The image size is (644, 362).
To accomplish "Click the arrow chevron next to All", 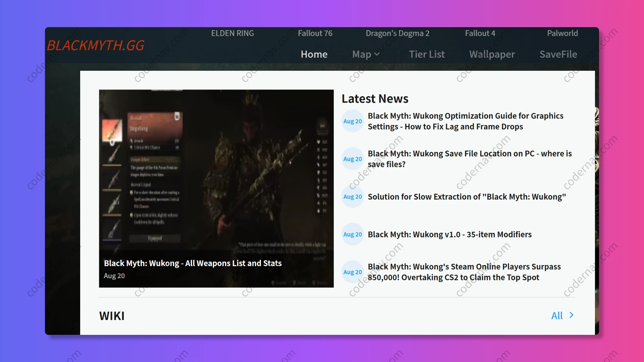I will [x=572, y=315].
